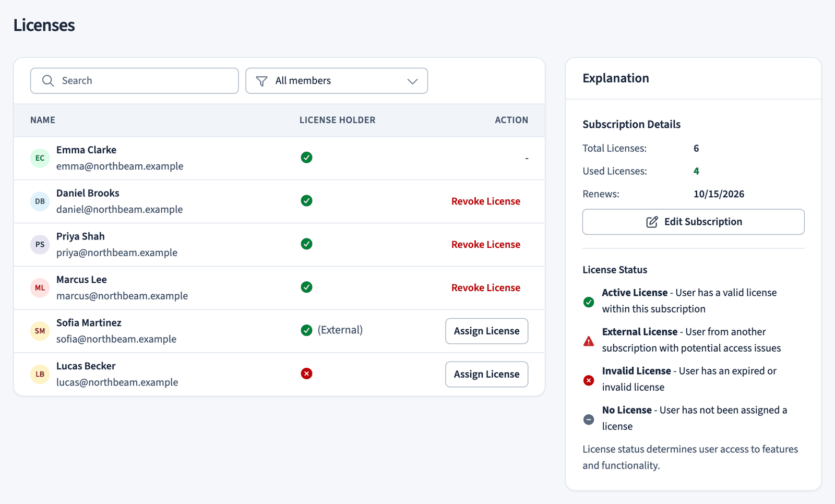The width and height of the screenshot is (835, 504).
Task: Click Priya Shah's green license check icon
Action: [x=307, y=244]
